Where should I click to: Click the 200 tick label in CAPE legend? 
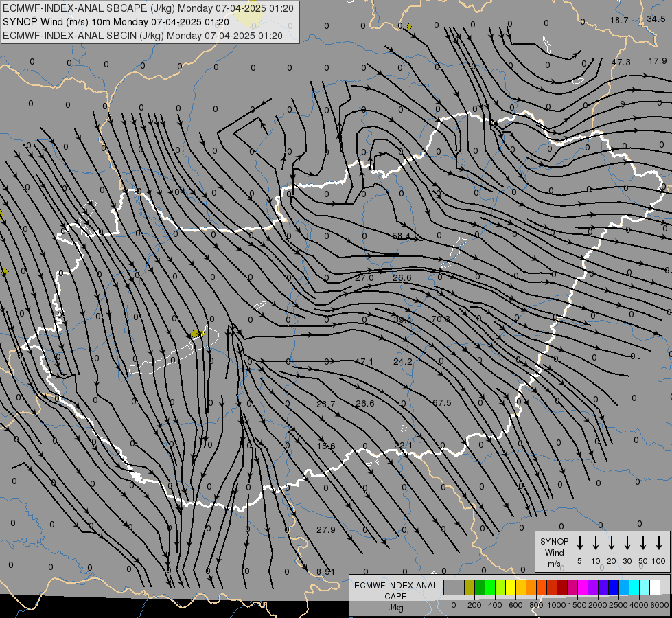pos(474,605)
